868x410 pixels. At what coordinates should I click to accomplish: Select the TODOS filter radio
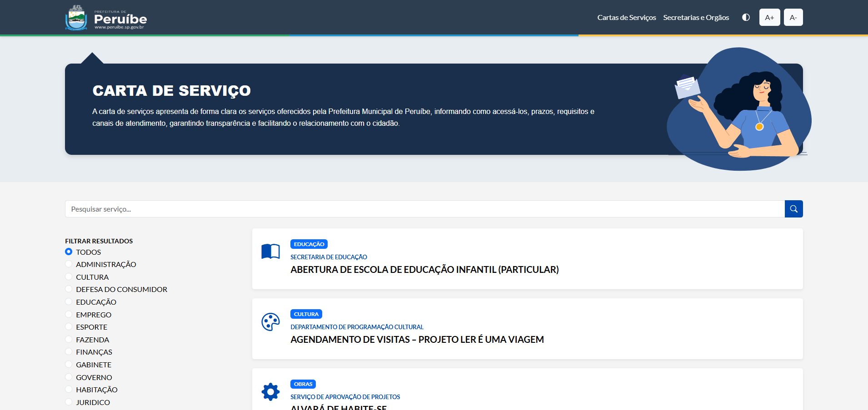point(69,252)
